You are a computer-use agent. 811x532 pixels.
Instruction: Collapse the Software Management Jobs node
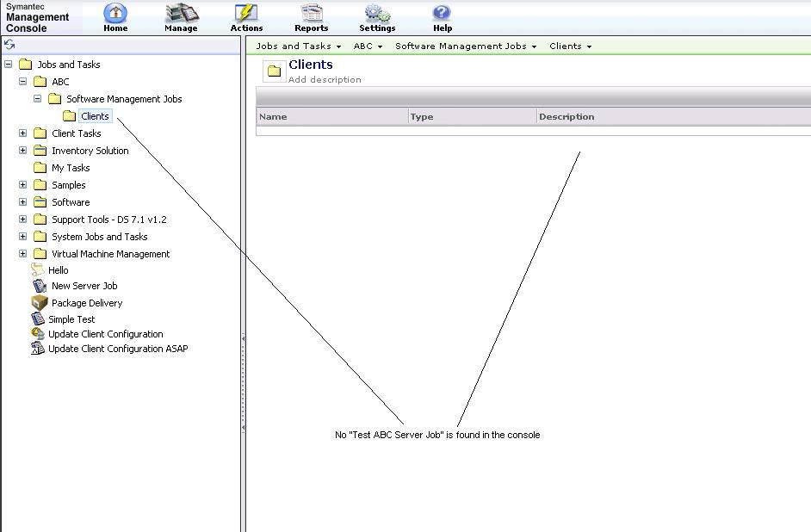coord(38,99)
